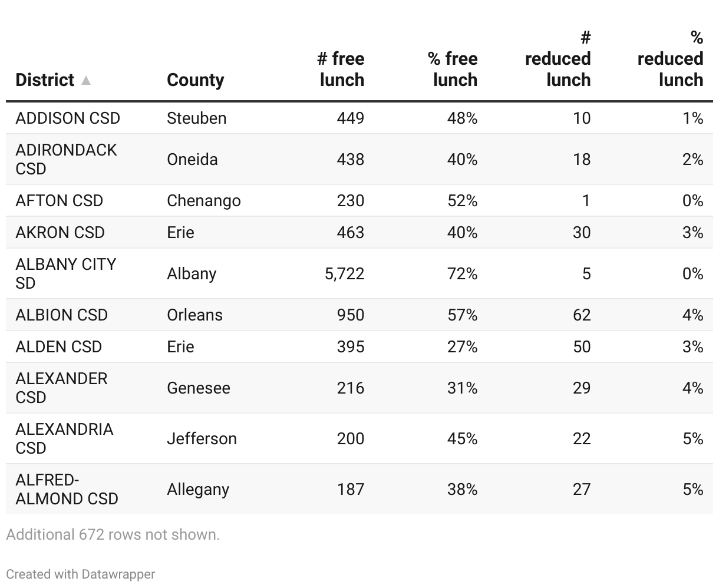719x588 pixels.
Task: Click the Jefferson county cell
Action: coord(202,439)
